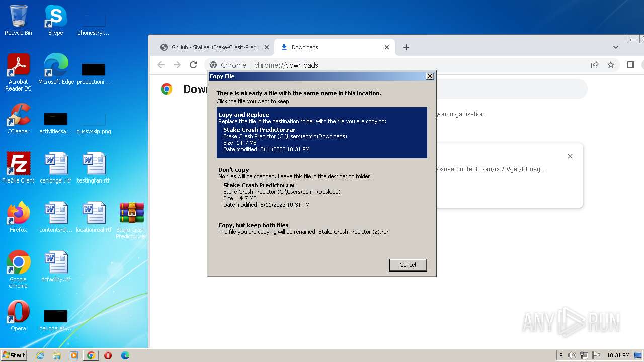Open the Google Chrome desktop shortcut
The height and width of the screenshot is (362, 644).
click(x=18, y=269)
